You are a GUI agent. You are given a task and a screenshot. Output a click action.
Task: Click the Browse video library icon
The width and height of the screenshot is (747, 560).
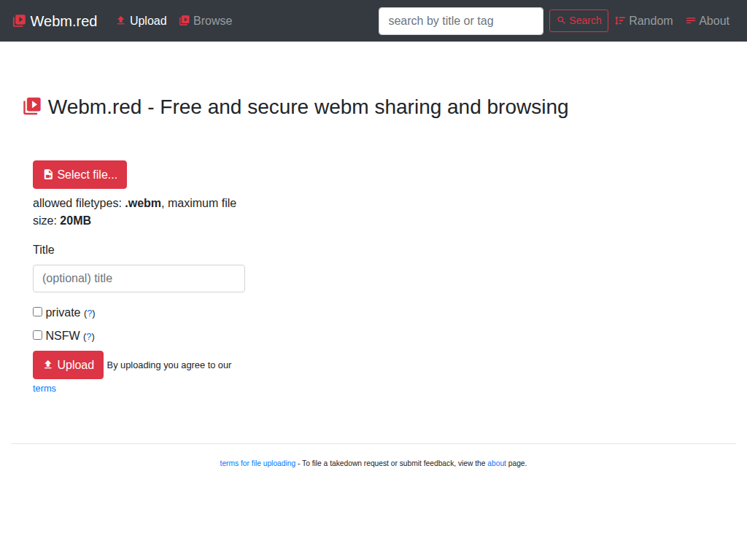[x=185, y=21]
